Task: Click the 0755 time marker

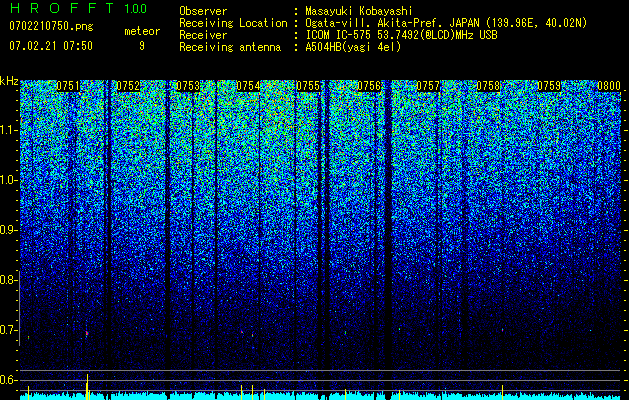Action: (308, 86)
